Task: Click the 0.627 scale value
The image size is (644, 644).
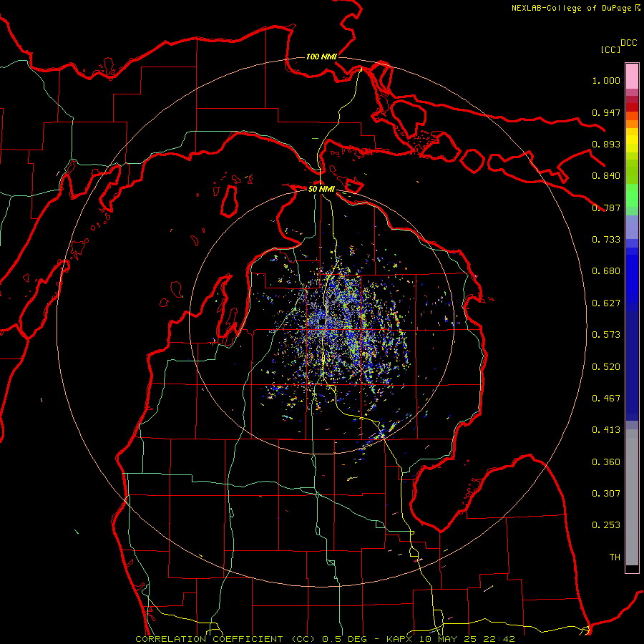Action: [x=606, y=303]
